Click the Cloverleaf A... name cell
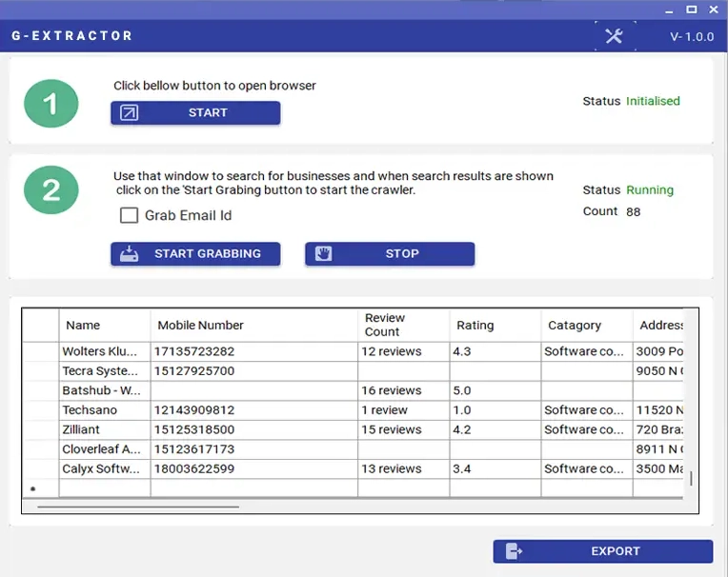The height and width of the screenshot is (577, 728). click(x=105, y=449)
